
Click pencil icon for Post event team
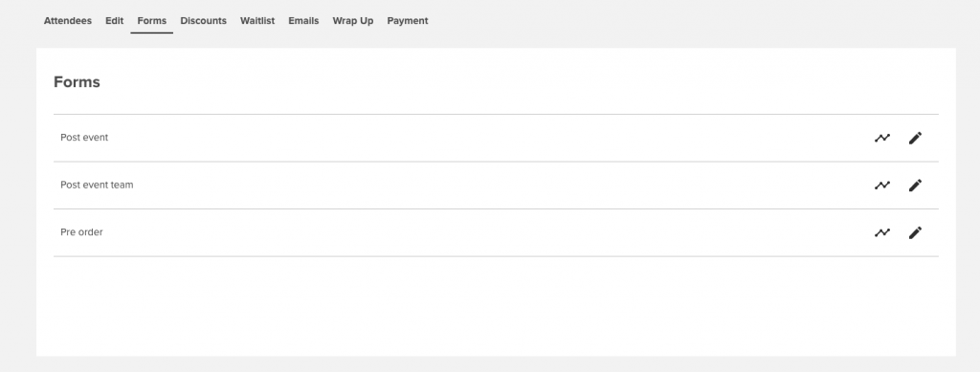point(915,186)
